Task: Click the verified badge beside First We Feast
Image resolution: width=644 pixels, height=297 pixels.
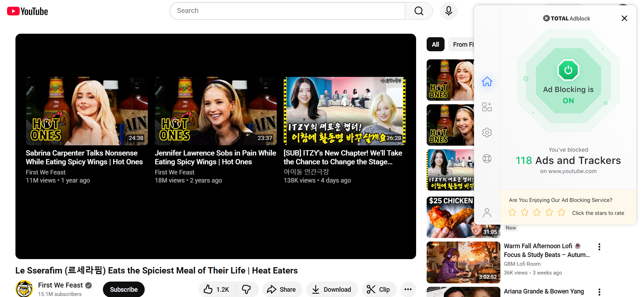Action: (88, 285)
